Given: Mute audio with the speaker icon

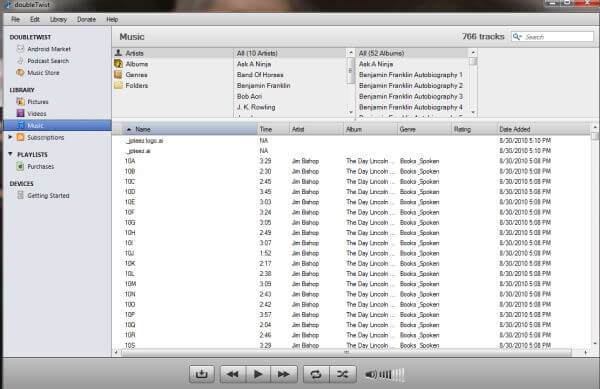Looking at the screenshot, I should tap(370, 374).
